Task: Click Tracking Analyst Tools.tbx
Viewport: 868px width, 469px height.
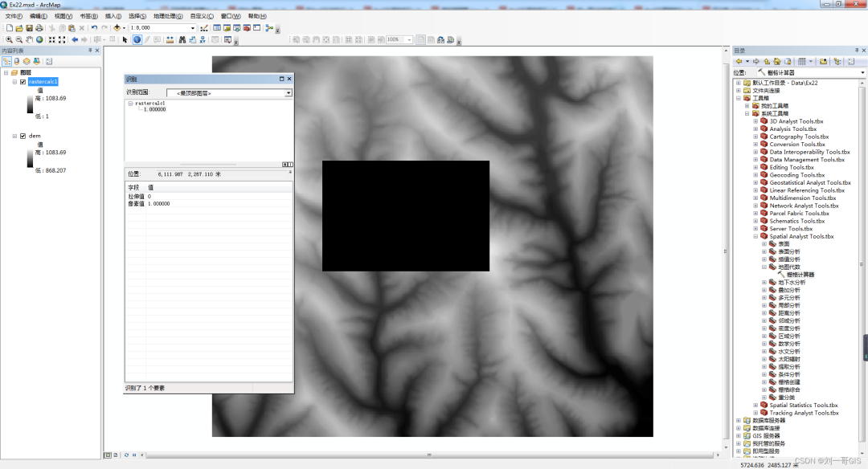Action: pos(804,413)
